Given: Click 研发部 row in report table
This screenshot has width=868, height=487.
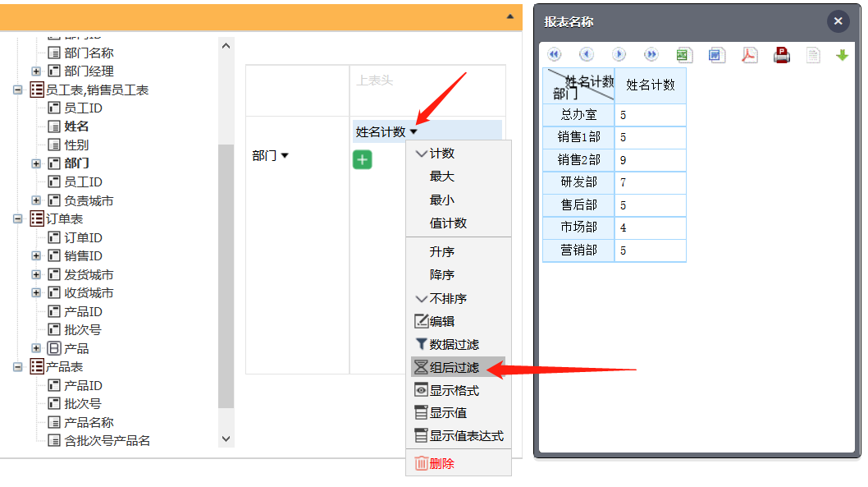Looking at the screenshot, I should click(614, 182).
